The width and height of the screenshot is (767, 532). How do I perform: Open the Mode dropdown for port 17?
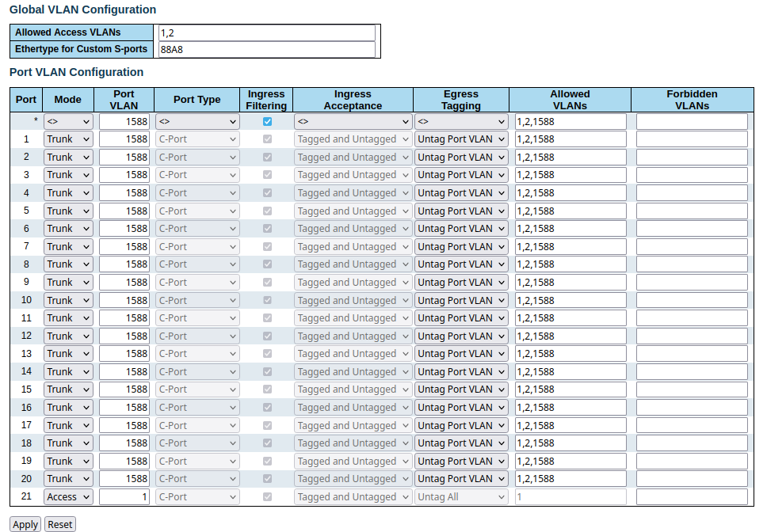pos(68,426)
